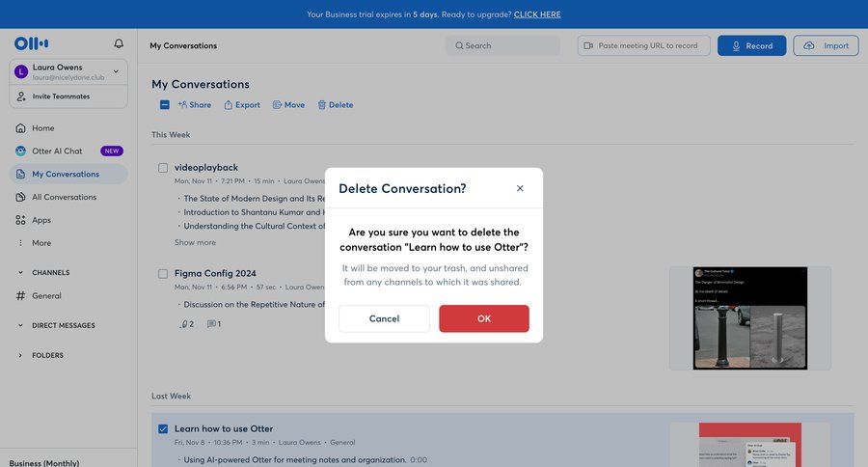The image size is (868, 467).
Task: Click the search field
Action: pos(502,46)
